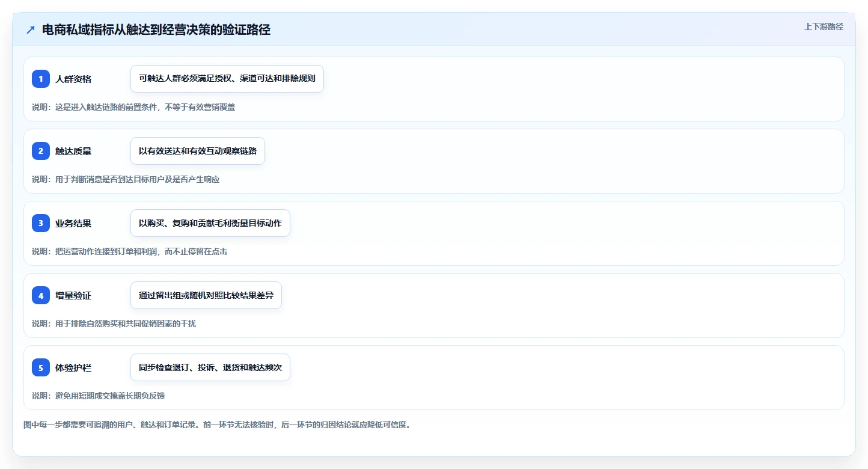This screenshot has height=469, width=868.
Task: Click the 人群资格 step heading
Action: pyautogui.click(x=73, y=79)
